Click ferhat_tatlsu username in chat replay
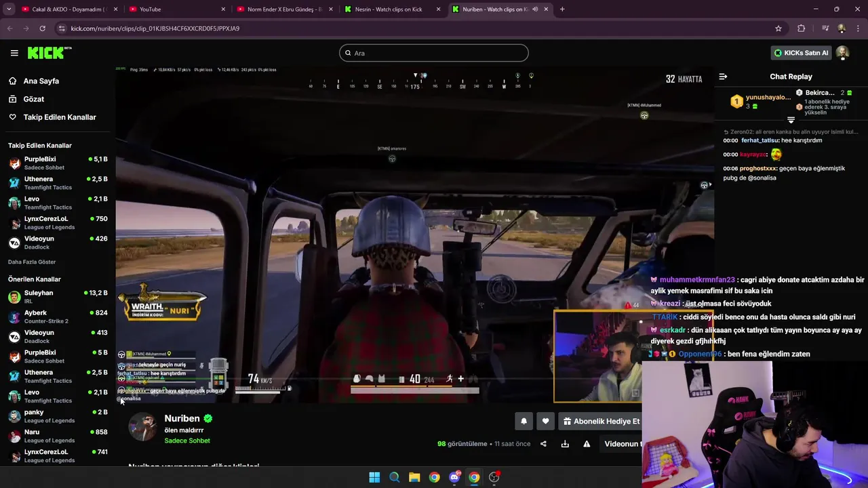 (760, 140)
